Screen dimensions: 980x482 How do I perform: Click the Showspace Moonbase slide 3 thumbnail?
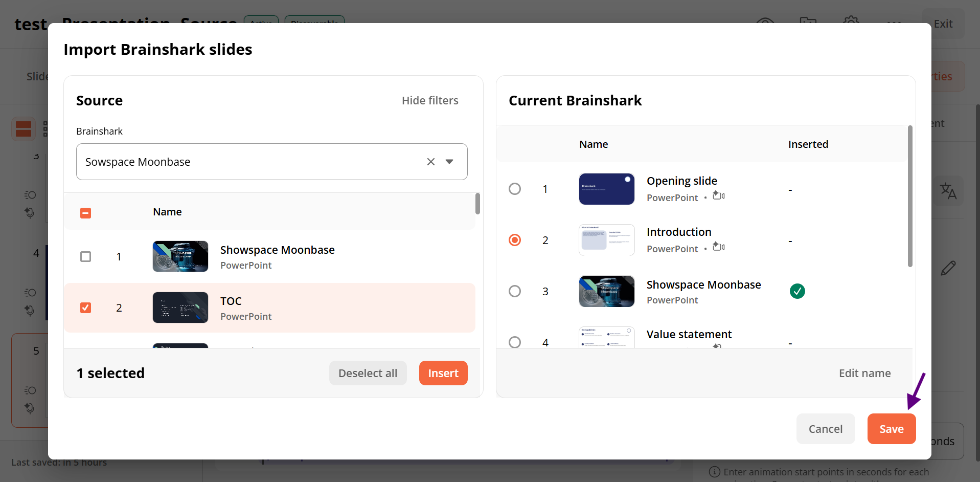click(607, 291)
